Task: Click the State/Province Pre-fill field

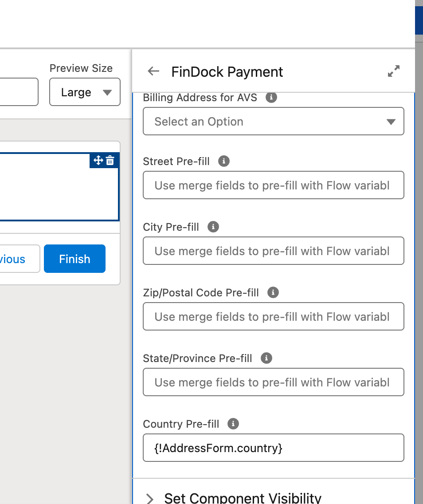Action: [274, 382]
